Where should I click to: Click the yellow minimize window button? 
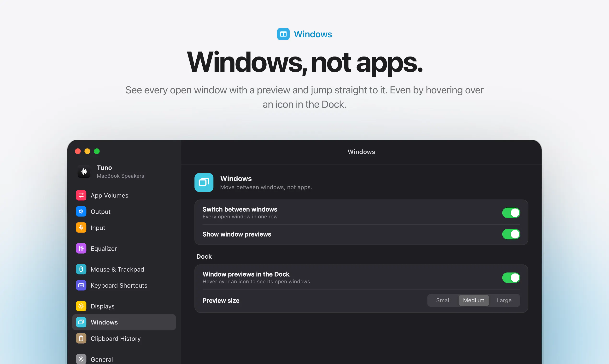(x=87, y=151)
